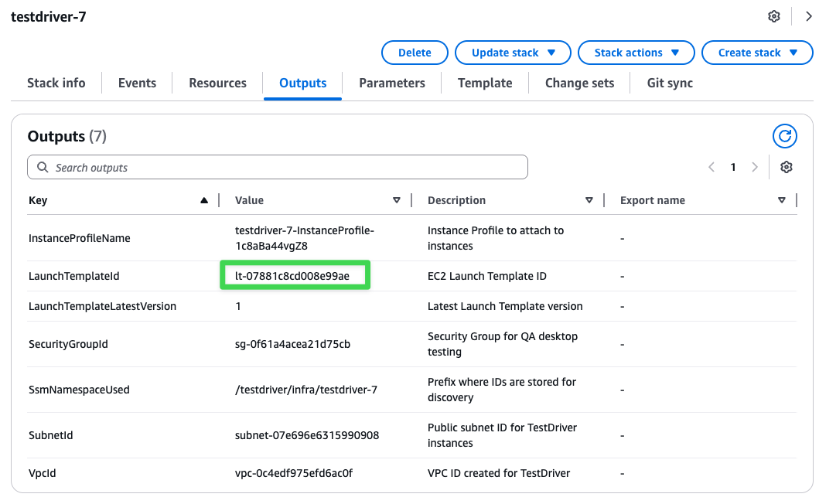The image size is (819, 504).
Task: Open outputs table preferences gear
Action: pyautogui.click(x=787, y=168)
